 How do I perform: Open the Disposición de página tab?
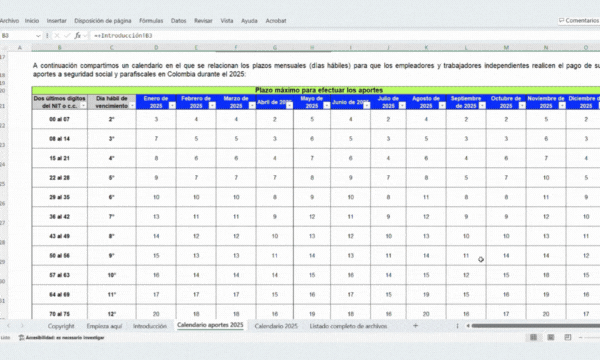pos(103,21)
